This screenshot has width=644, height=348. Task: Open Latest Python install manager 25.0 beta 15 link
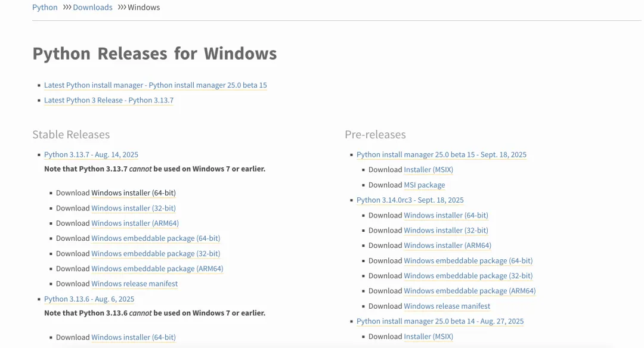tap(155, 85)
